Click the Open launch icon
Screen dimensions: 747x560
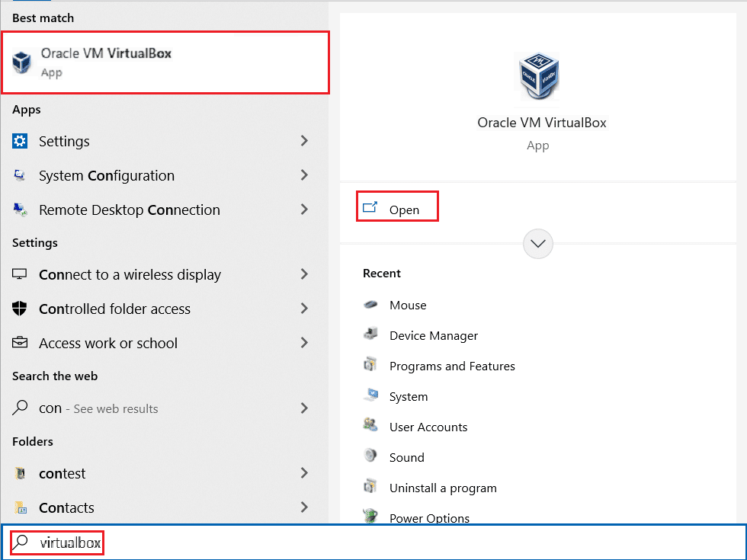tap(370, 207)
